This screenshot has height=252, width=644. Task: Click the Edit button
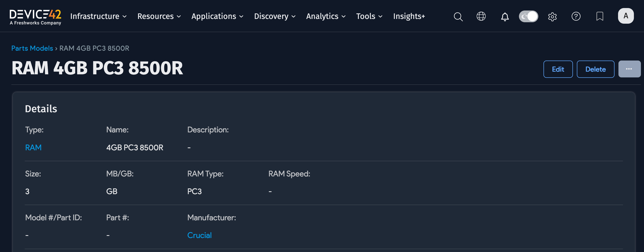point(558,69)
